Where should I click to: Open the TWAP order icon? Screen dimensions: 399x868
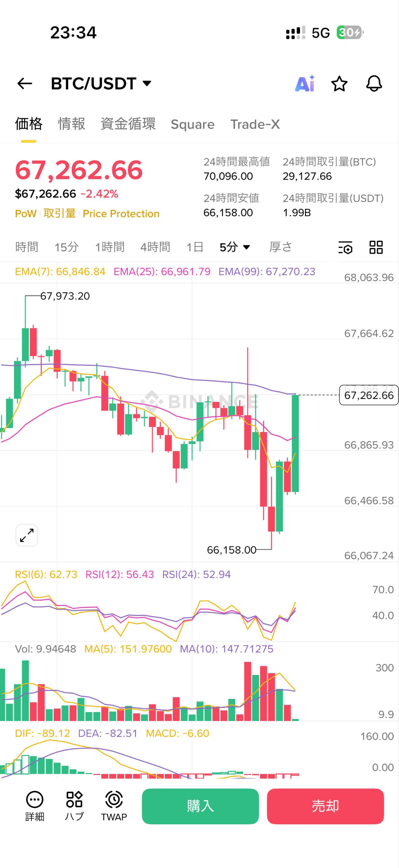114,806
